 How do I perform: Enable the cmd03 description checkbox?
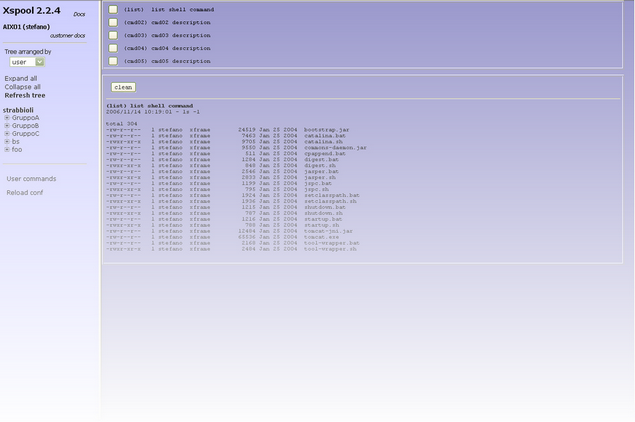pyautogui.click(x=113, y=35)
